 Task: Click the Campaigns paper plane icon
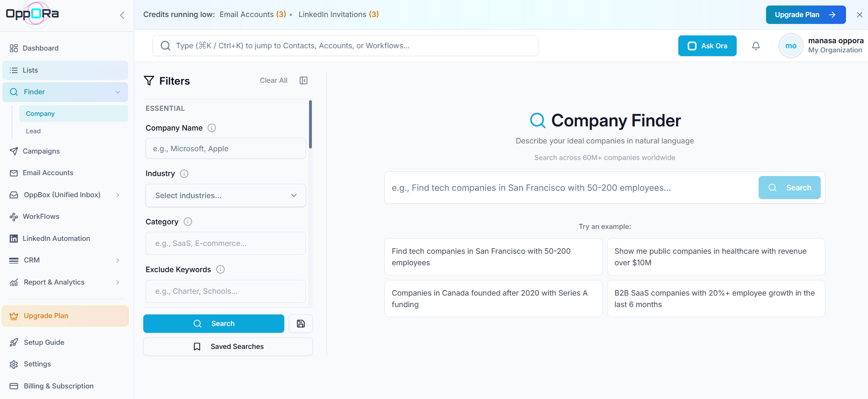[x=14, y=151]
